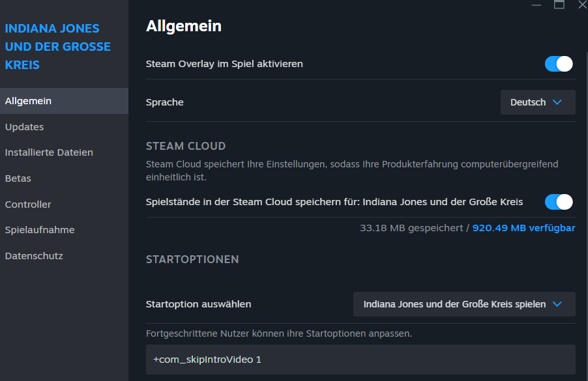
Task: Close the properties window
Action: 582,5
